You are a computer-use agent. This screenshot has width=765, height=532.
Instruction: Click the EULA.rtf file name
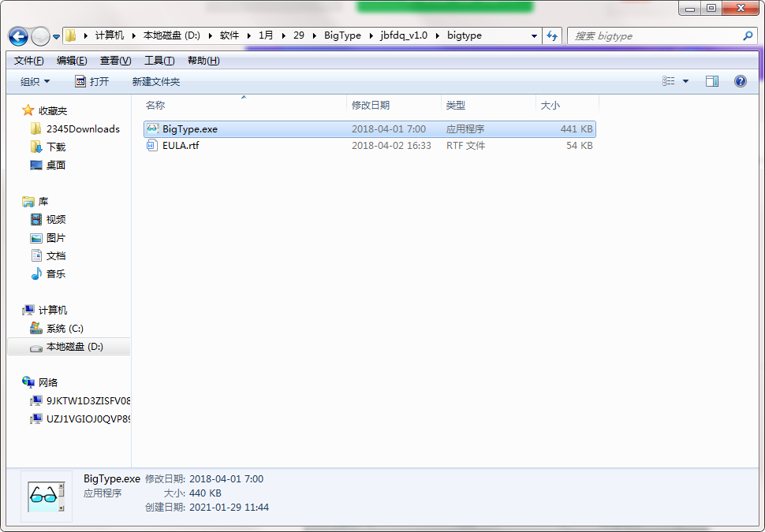pyautogui.click(x=181, y=145)
